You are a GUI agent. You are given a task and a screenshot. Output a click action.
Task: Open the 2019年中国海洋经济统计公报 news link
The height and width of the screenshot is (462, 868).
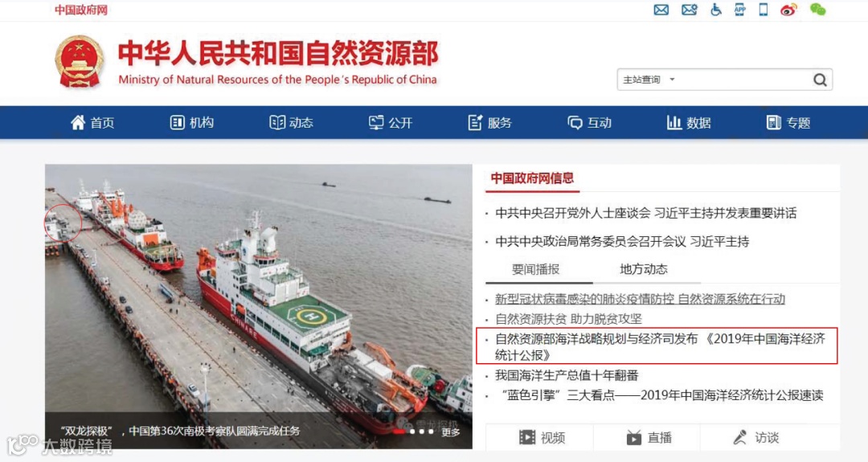coord(660,346)
